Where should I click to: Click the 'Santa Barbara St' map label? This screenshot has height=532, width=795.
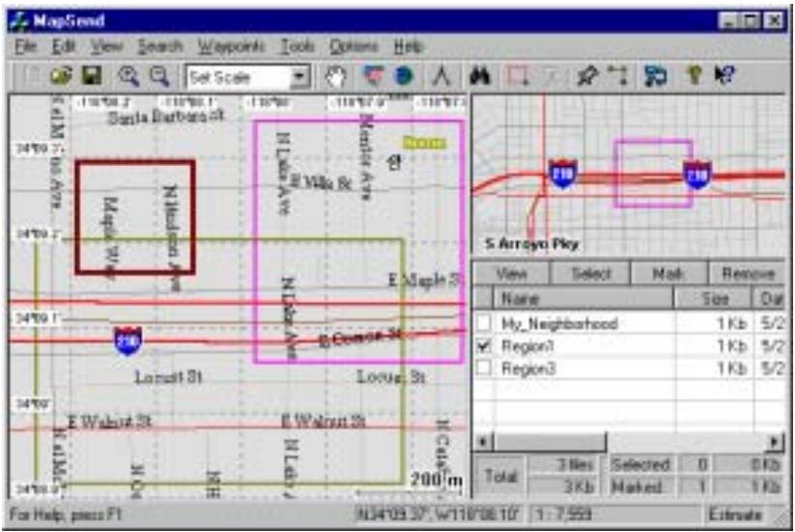point(166,117)
